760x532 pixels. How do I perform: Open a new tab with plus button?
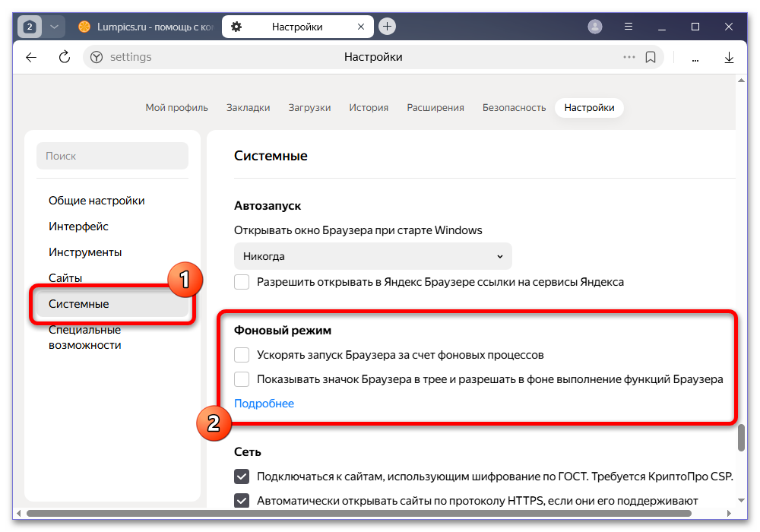click(387, 26)
